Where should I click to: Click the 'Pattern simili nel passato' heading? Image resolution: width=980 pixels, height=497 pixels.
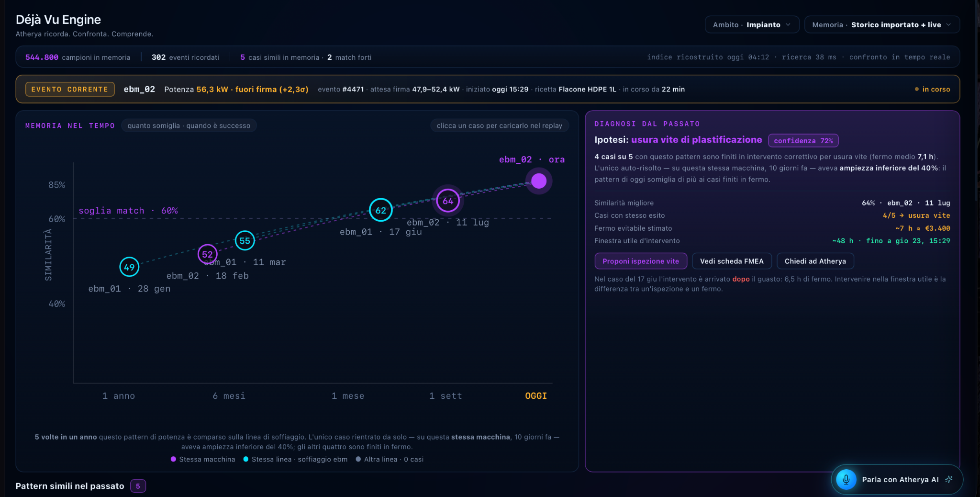(70, 486)
